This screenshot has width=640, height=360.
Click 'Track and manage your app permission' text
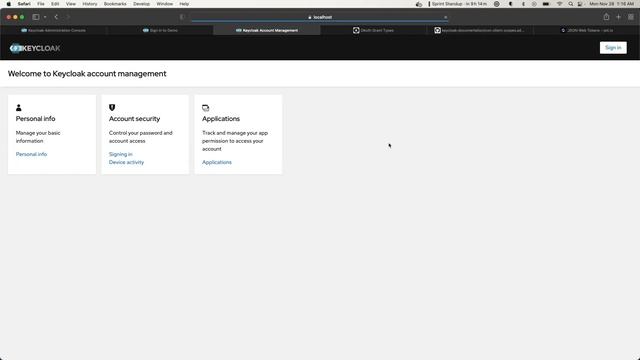(235, 141)
